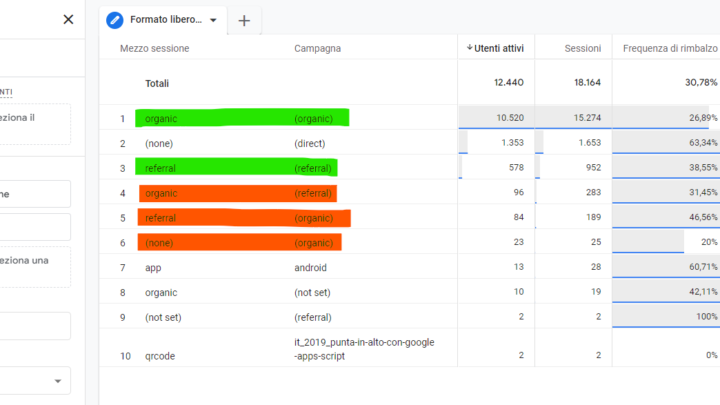Click the Totali row label
Viewport: 720px width, 405px height.
click(x=157, y=83)
